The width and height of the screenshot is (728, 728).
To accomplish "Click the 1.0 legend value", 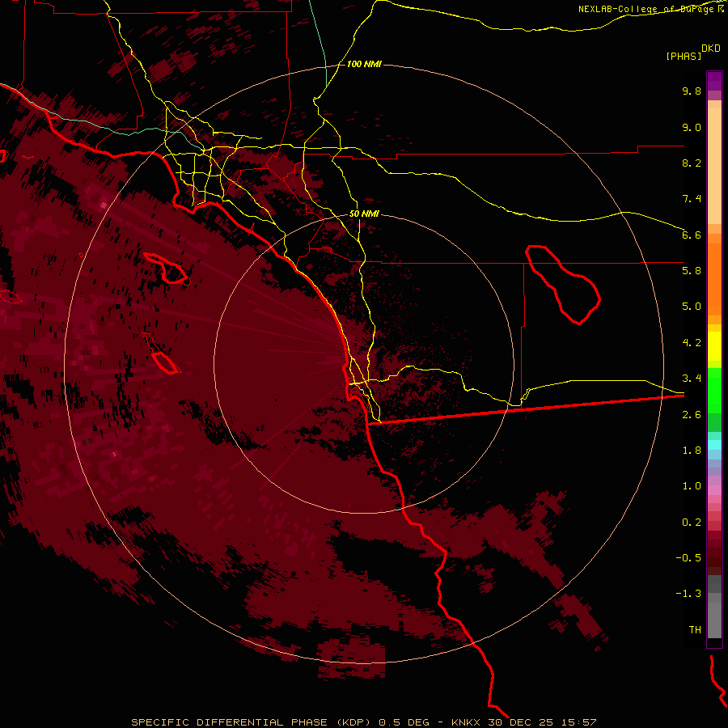I will (x=692, y=486).
